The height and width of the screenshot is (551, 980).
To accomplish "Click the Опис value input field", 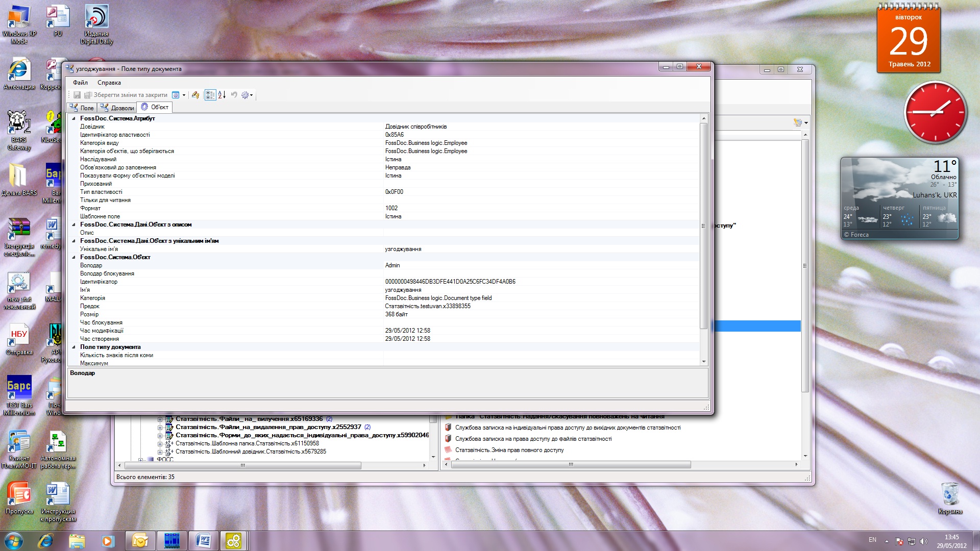I will 541,233.
